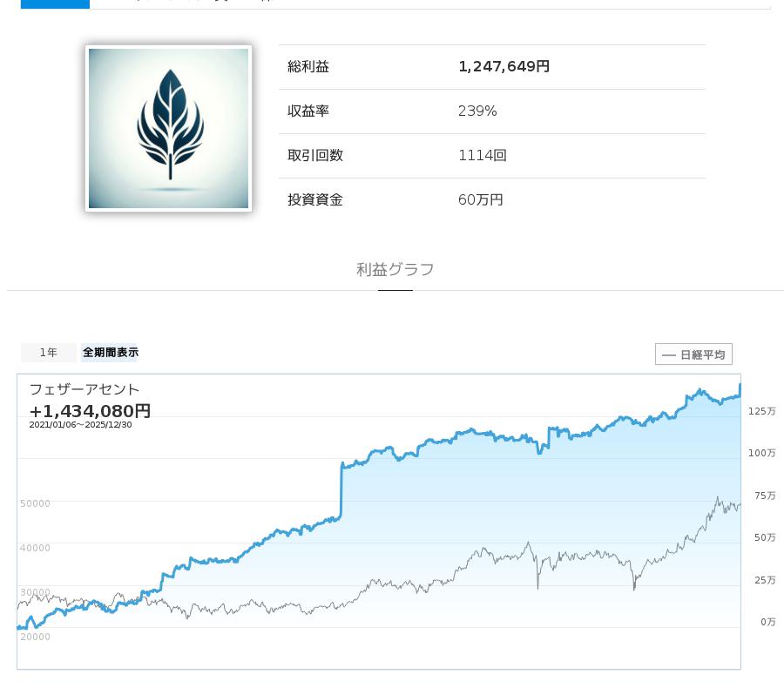Image resolution: width=784 pixels, height=688 pixels.
Task: Select the 1114回 trade count value
Action: tap(482, 156)
